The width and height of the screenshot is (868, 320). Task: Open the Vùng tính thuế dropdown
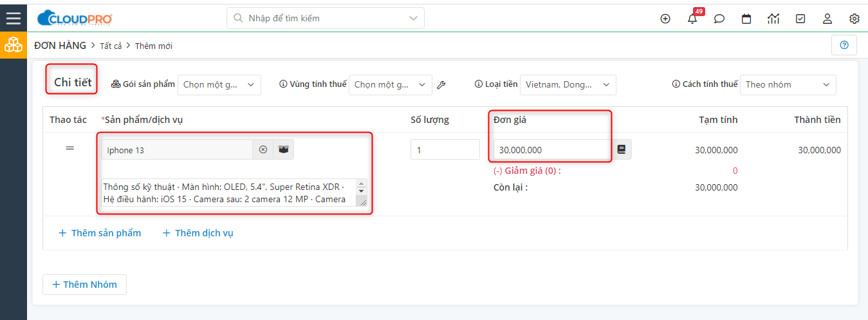391,84
